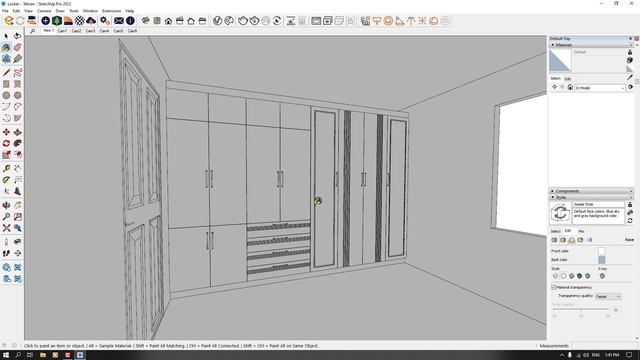Expand the Components panel

553,191
